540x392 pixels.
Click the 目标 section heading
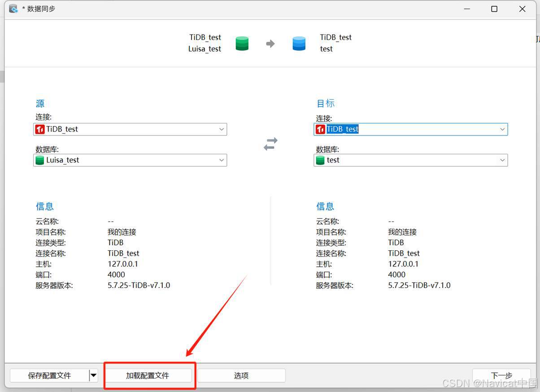pyautogui.click(x=326, y=104)
